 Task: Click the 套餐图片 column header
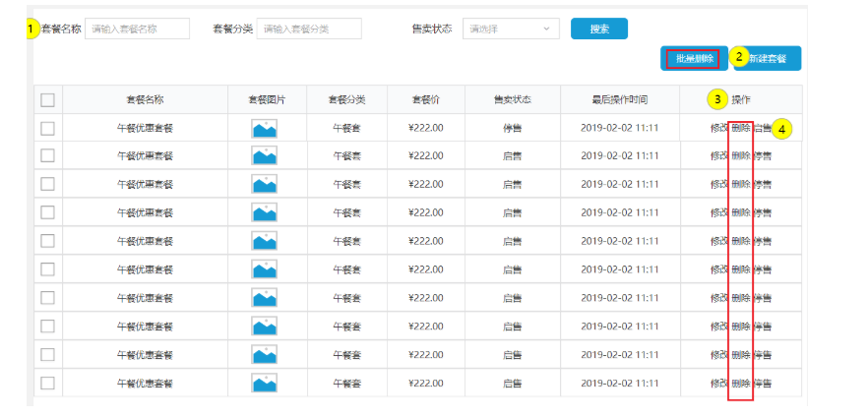point(267,100)
